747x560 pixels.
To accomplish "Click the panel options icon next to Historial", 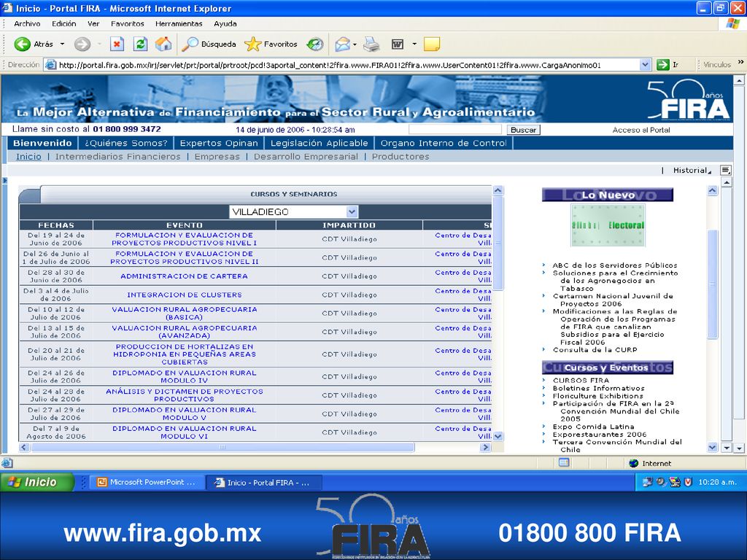I will pyautogui.click(x=726, y=170).
